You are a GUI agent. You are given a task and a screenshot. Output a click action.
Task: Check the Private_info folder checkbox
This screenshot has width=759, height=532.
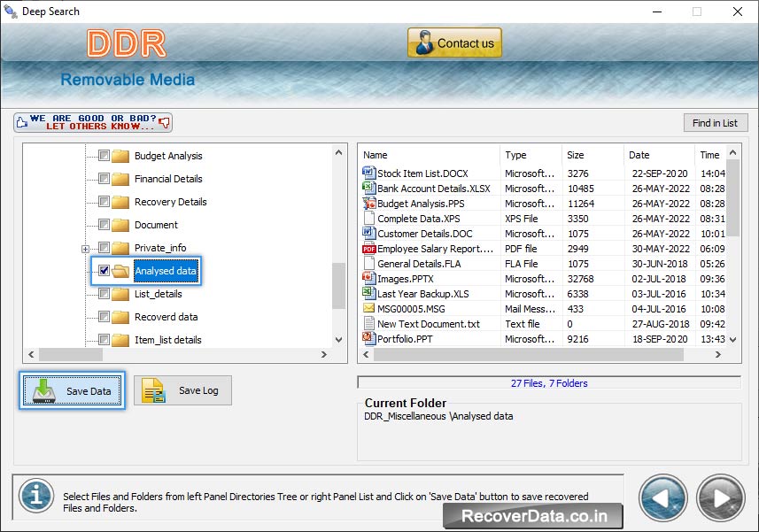pyautogui.click(x=104, y=247)
